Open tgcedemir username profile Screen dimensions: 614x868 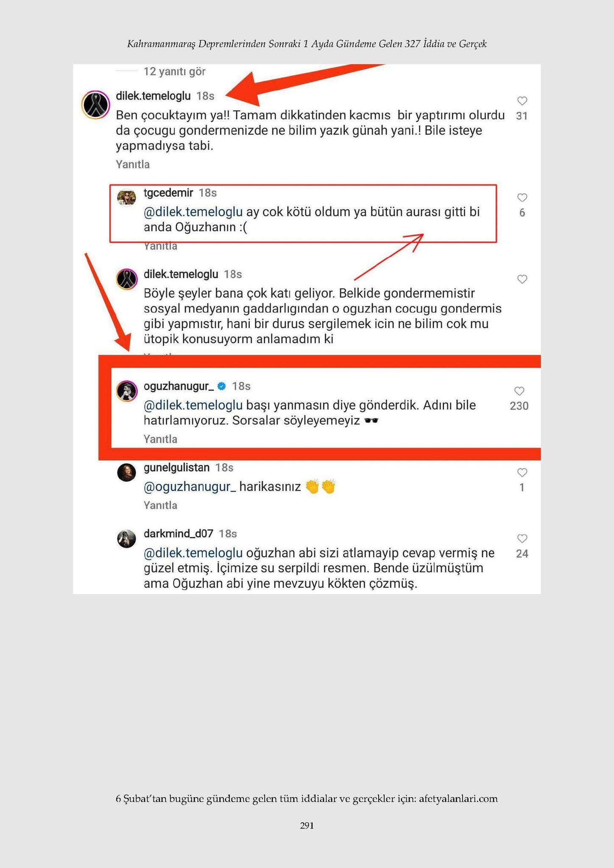[168, 193]
